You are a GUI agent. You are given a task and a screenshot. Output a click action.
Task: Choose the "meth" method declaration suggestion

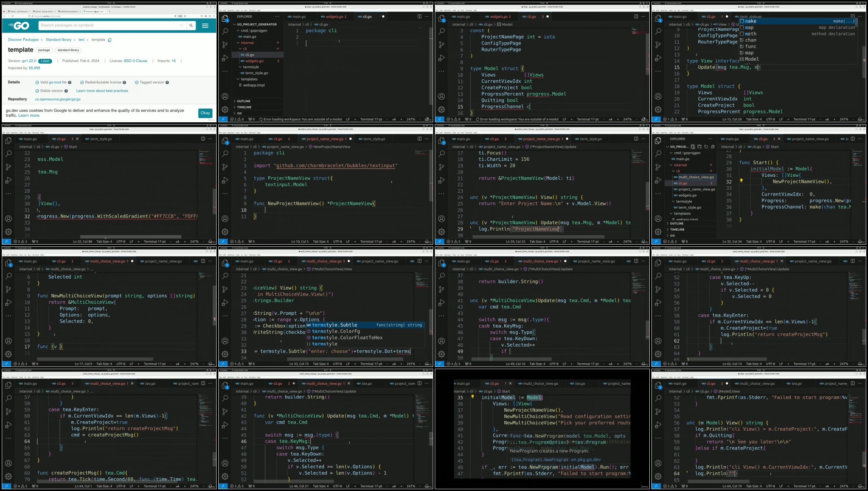(x=798, y=34)
